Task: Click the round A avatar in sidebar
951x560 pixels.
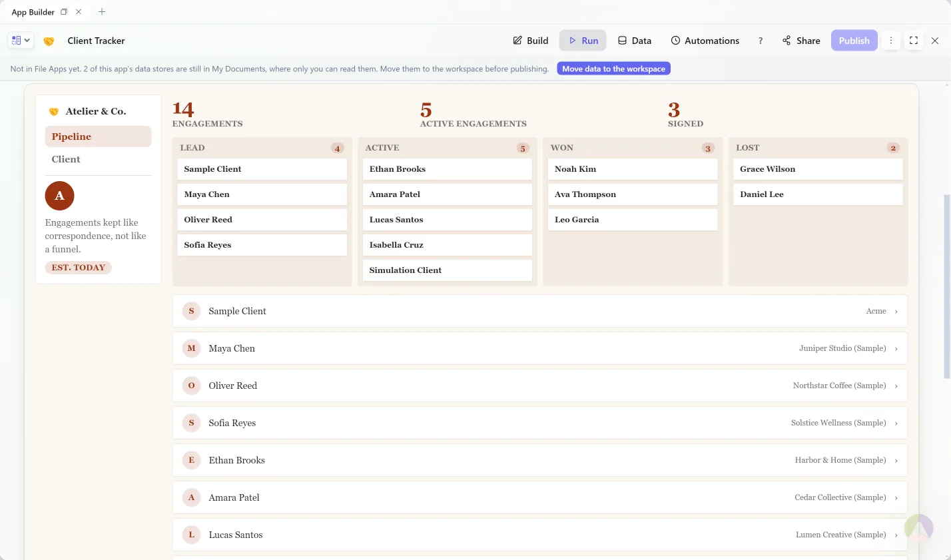Action: [59, 196]
